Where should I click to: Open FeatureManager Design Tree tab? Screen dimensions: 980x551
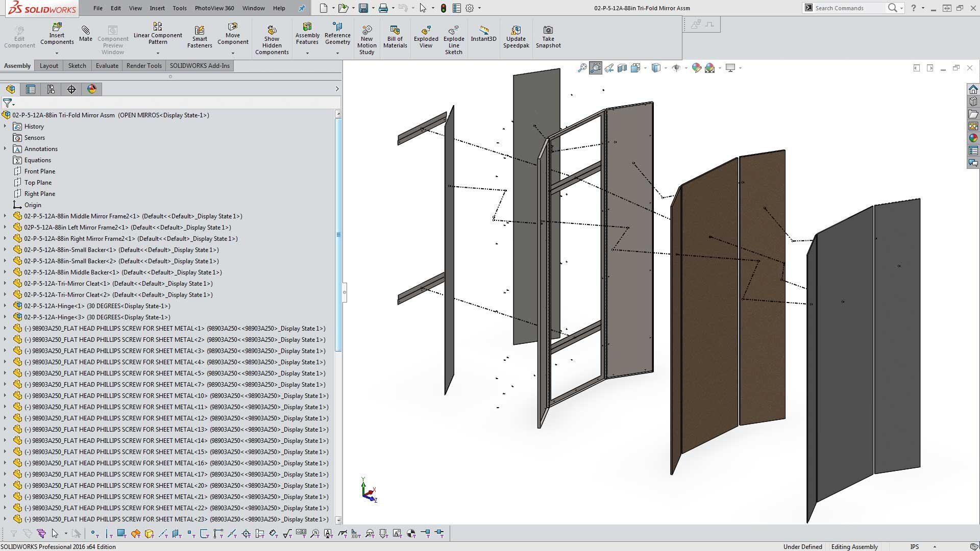[11, 89]
